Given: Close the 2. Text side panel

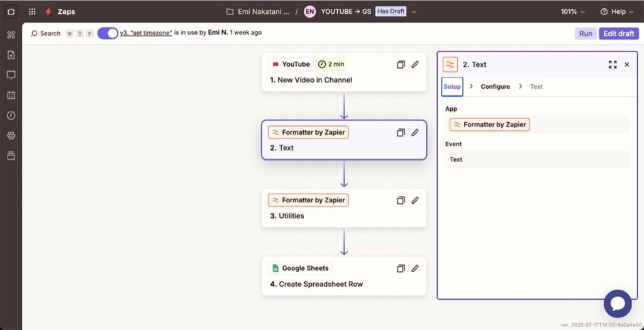Looking at the screenshot, I should point(627,65).
